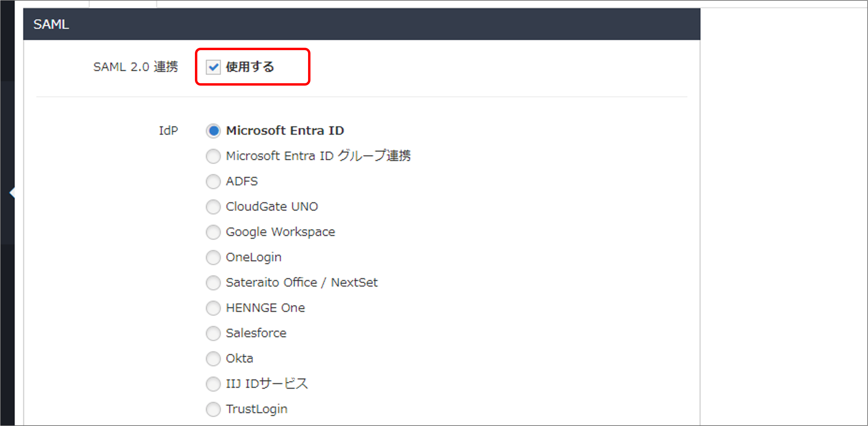Screen dimensions: 868x426
Task: Click the partially visible tab above the panel
Action: [123, 3]
